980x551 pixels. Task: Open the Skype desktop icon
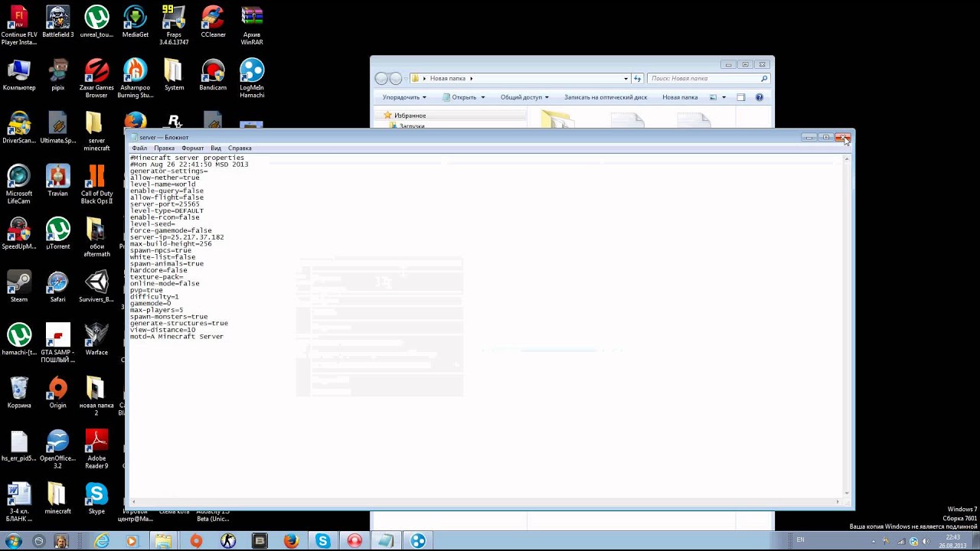coord(96,499)
